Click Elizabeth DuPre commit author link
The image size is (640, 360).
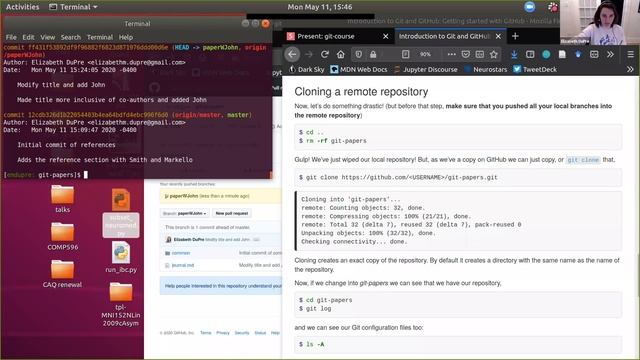coord(189,240)
